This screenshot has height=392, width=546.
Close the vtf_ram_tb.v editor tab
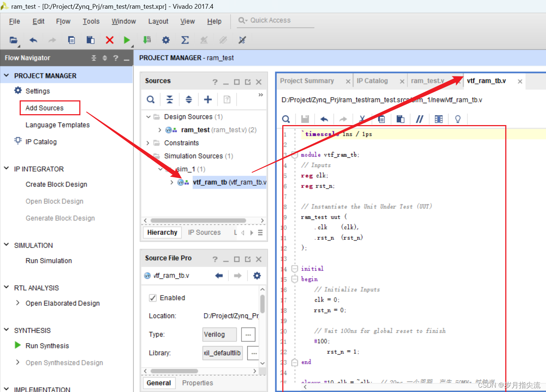pyautogui.click(x=520, y=81)
